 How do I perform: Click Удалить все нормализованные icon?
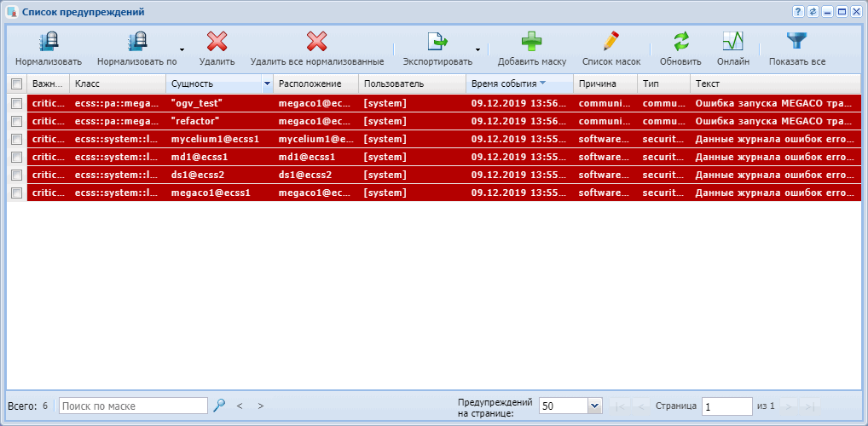[x=317, y=42]
